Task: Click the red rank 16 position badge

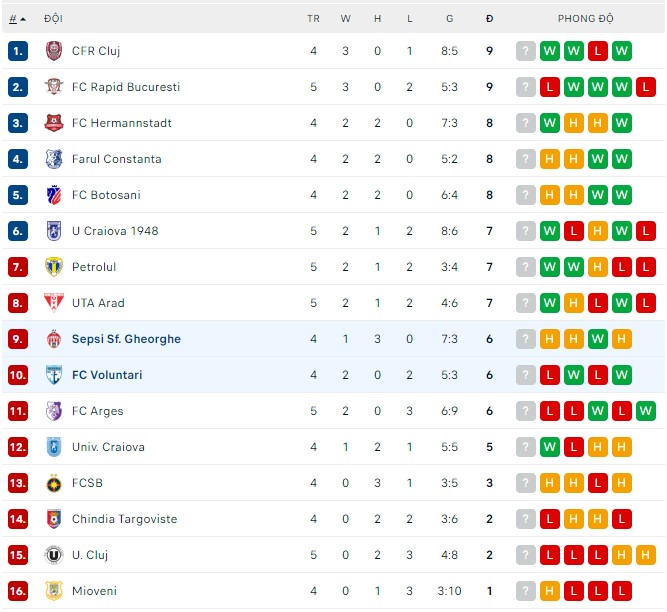Action: click(x=18, y=591)
